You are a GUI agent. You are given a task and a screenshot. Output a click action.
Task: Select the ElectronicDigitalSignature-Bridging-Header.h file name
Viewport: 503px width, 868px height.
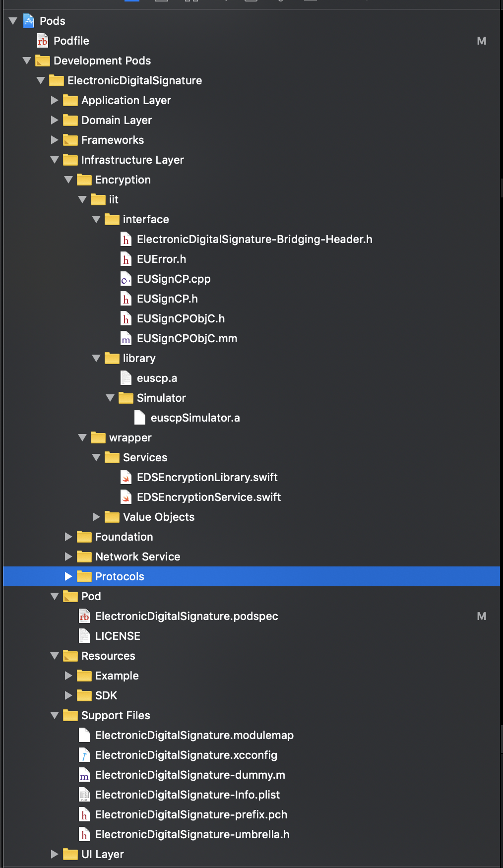tap(254, 239)
